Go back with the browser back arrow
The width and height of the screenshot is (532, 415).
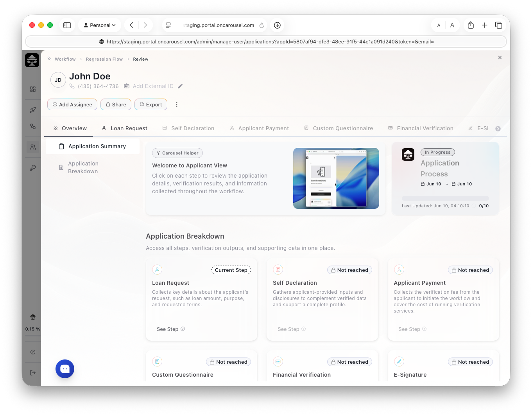(132, 25)
